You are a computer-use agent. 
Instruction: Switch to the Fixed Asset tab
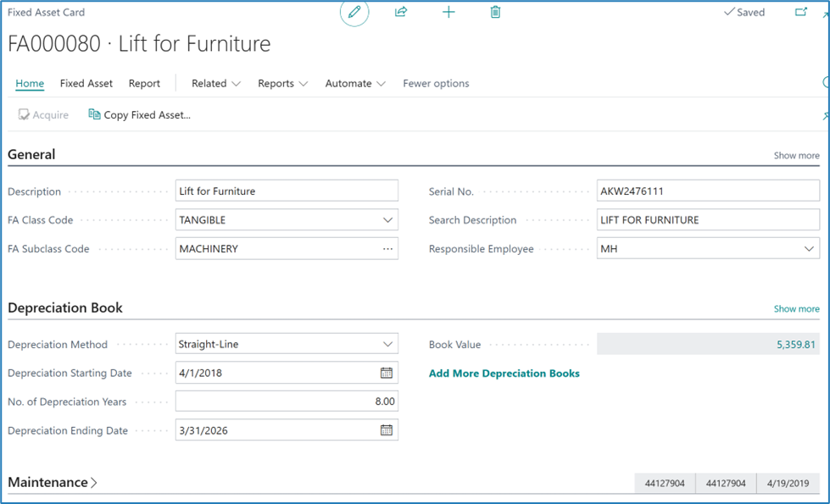tap(86, 84)
